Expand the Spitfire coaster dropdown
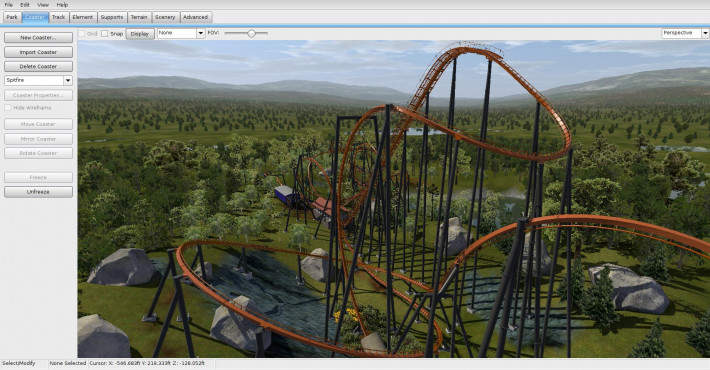This screenshot has height=370, width=710. click(x=68, y=81)
